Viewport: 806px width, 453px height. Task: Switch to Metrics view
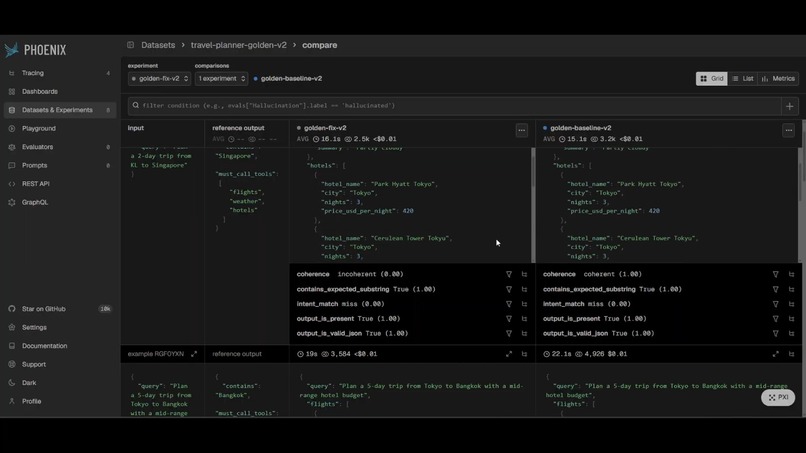point(778,79)
